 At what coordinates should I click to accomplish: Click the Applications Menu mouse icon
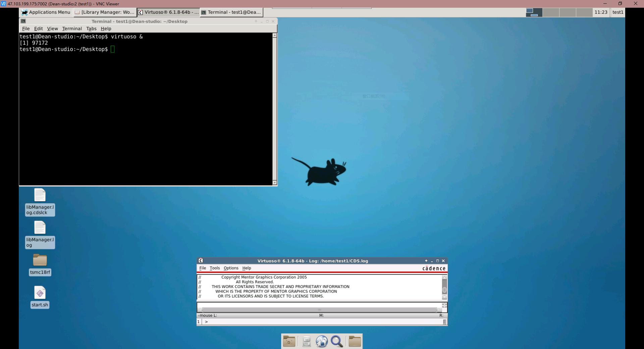[24, 12]
